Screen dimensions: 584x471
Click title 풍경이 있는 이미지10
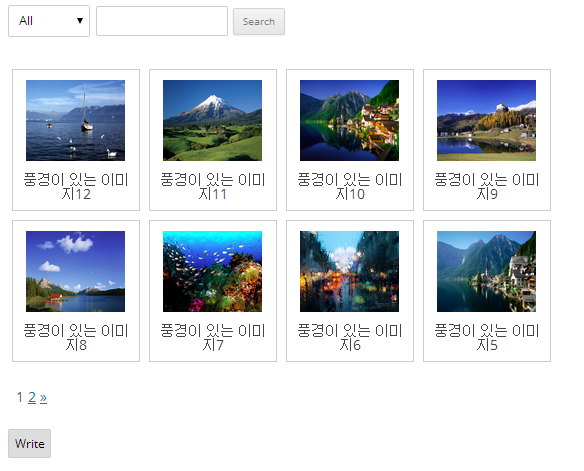pos(350,187)
